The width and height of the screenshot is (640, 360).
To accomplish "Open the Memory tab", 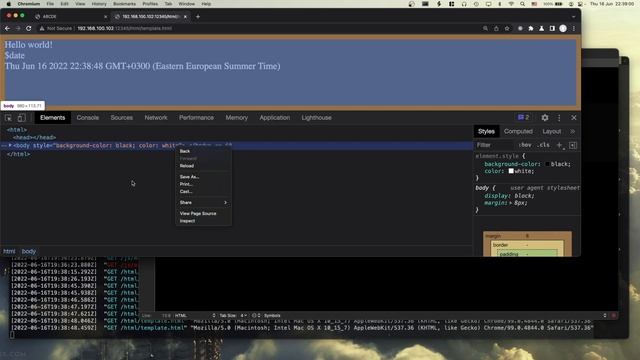I will pos(237,118).
